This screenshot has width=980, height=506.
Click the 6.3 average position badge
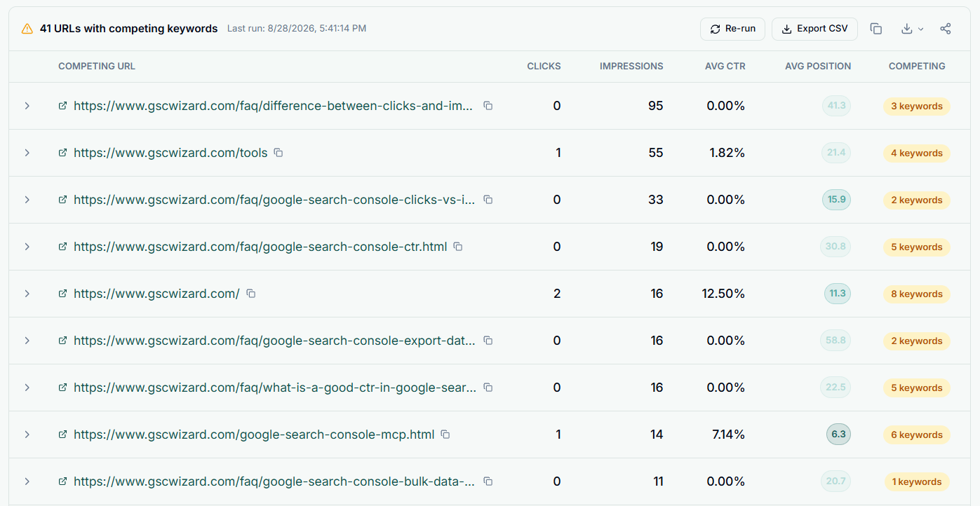coord(838,435)
